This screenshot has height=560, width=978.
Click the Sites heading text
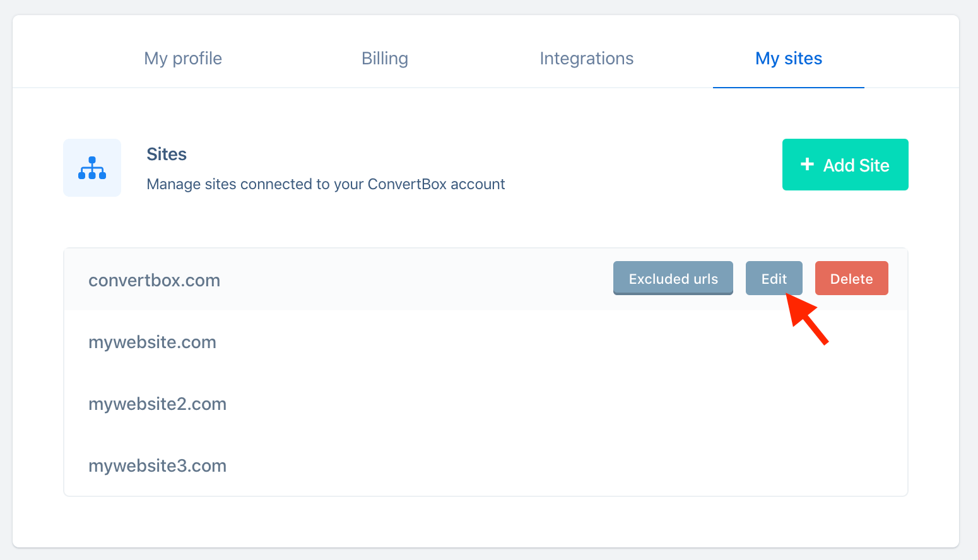tap(167, 155)
